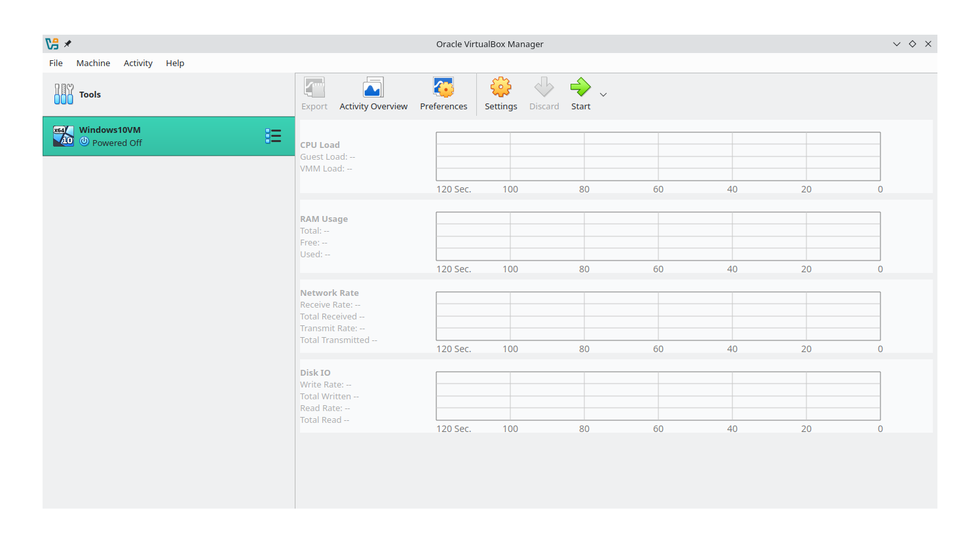Viewport: 980px width, 559px height.
Task: Toggle the pin icon in title bar
Action: (x=67, y=44)
